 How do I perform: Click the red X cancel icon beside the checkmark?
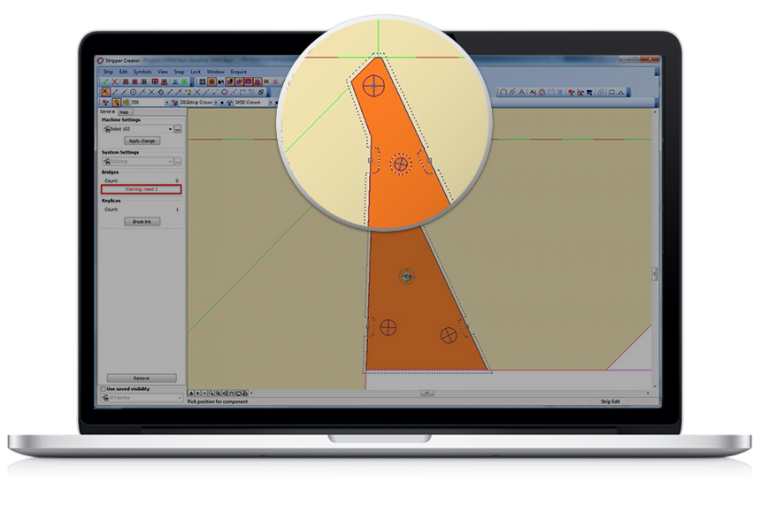pyautogui.click(x=114, y=82)
